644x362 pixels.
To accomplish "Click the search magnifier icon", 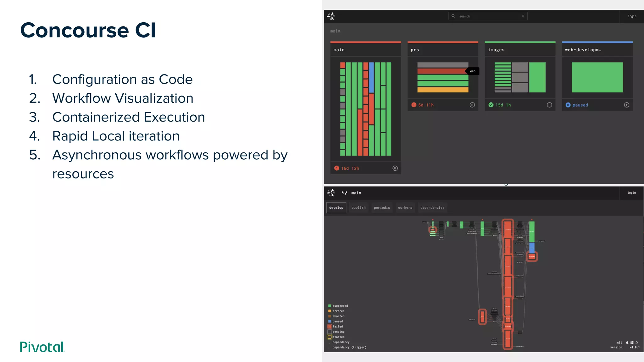I will 453,16.
